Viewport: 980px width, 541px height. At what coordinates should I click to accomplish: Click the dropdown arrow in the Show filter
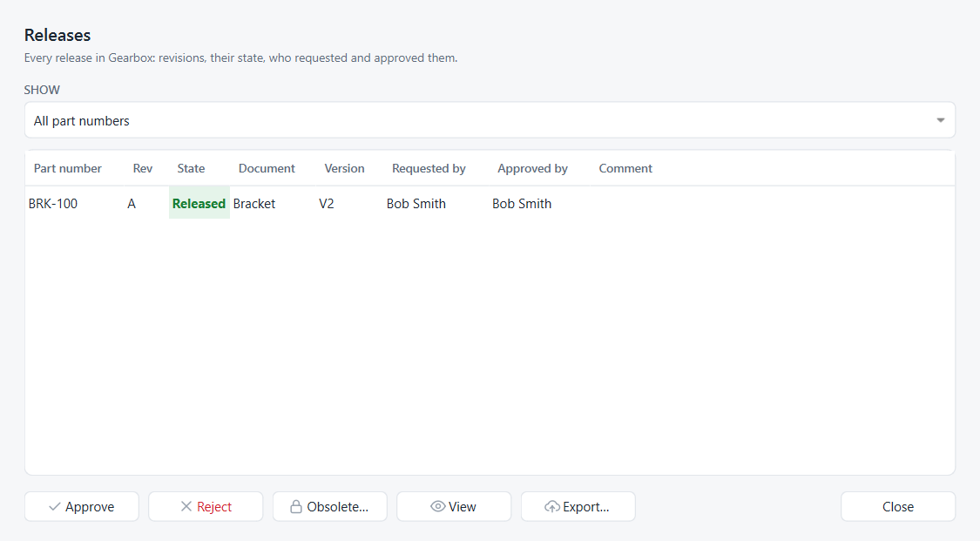click(x=941, y=120)
